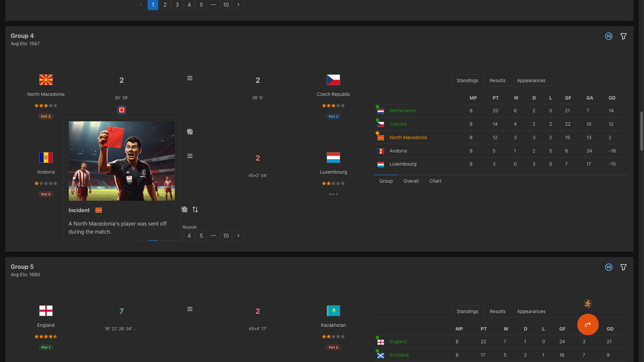The height and width of the screenshot is (362, 644).
Task: Click the red card incident icon under the North Macedonia score
Action: [x=121, y=110]
